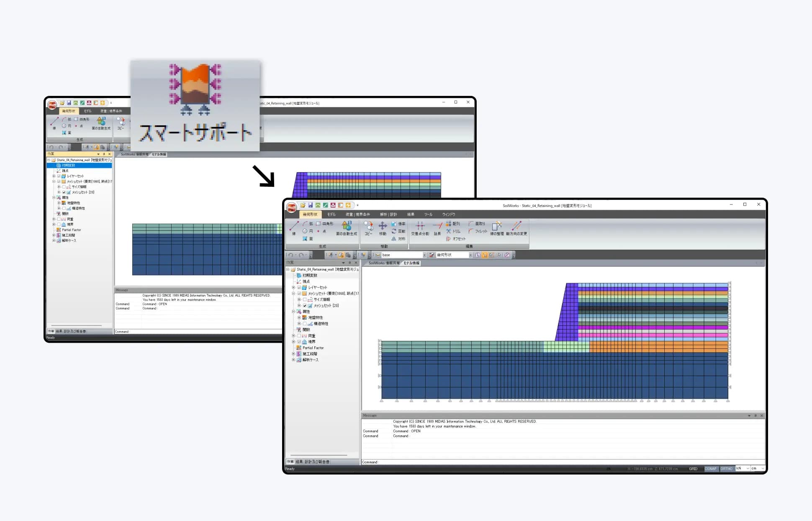Viewport: 812px width, 521px height.
Task: Open the 解析 | 設計 ribbon tab
Action: (388, 214)
